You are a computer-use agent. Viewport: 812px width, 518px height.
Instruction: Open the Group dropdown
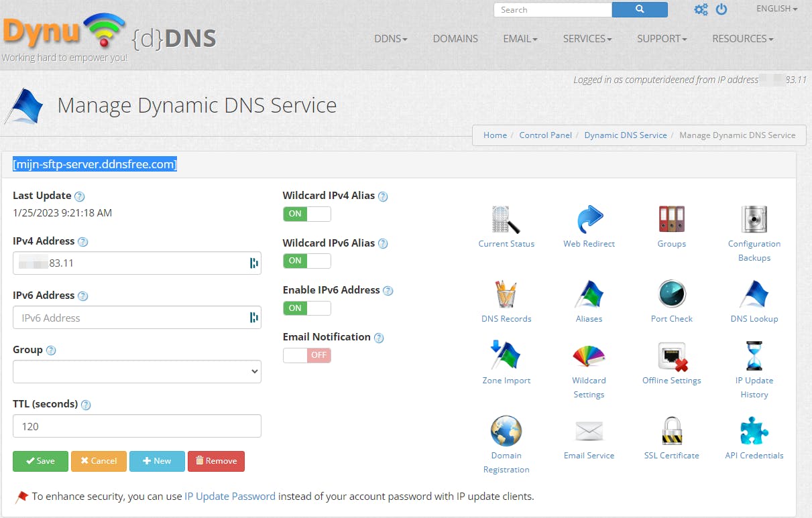pos(137,371)
